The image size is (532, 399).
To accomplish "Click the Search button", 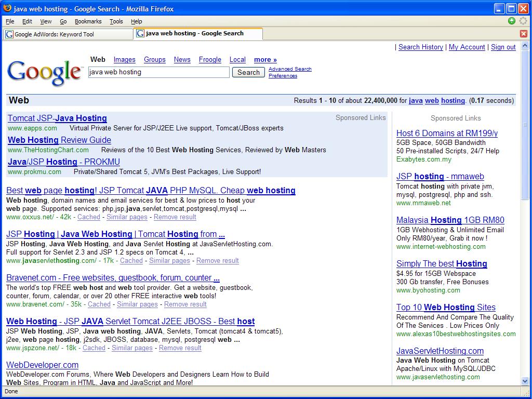I will coord(248,72).
